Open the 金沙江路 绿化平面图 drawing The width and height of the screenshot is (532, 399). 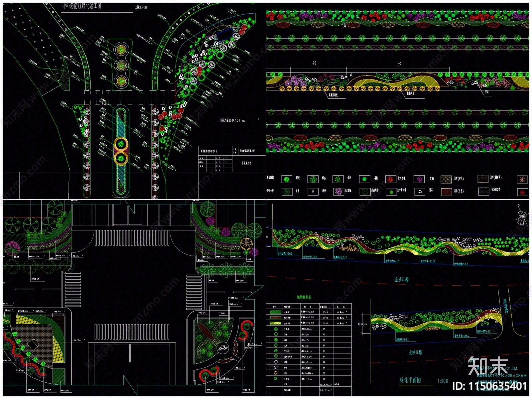click(x=398, y=298)
